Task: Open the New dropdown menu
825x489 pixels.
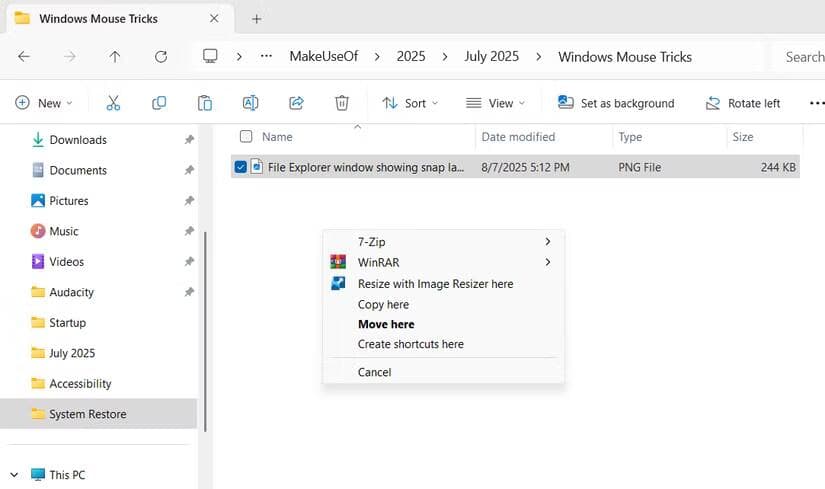Action: tap(44, 103)
